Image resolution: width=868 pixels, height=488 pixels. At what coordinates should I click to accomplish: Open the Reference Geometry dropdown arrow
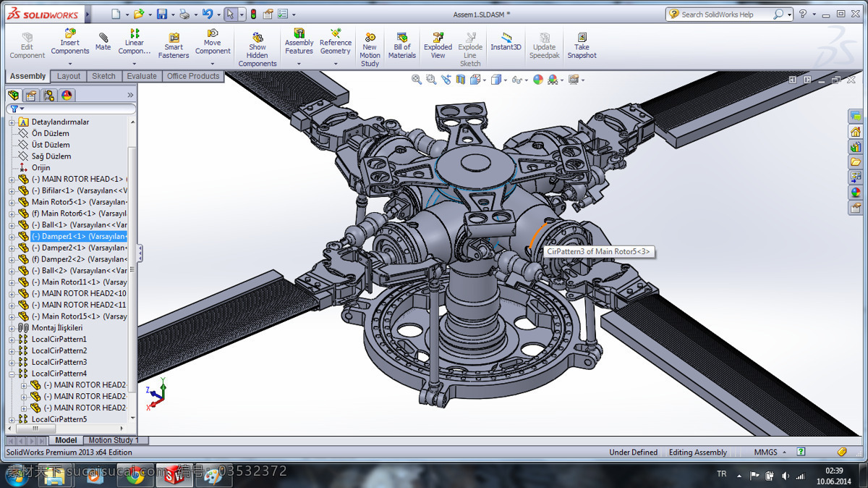(x=336, y=64)
